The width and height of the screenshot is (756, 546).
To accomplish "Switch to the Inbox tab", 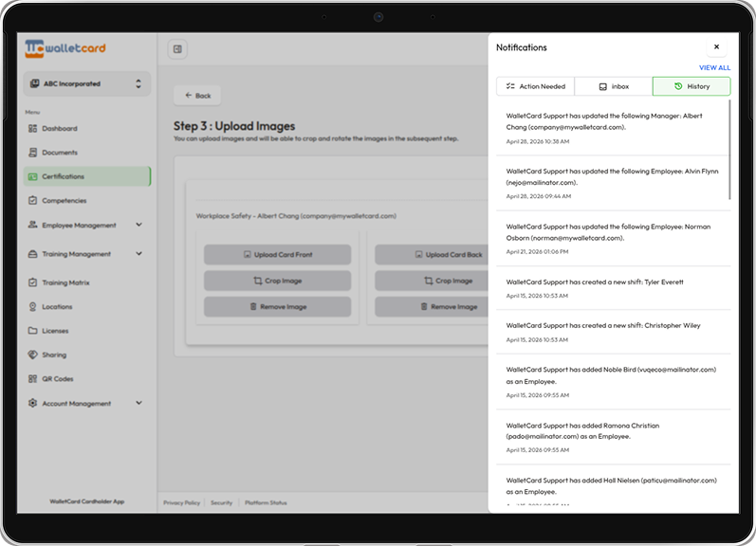I will (x=614, y=86).
